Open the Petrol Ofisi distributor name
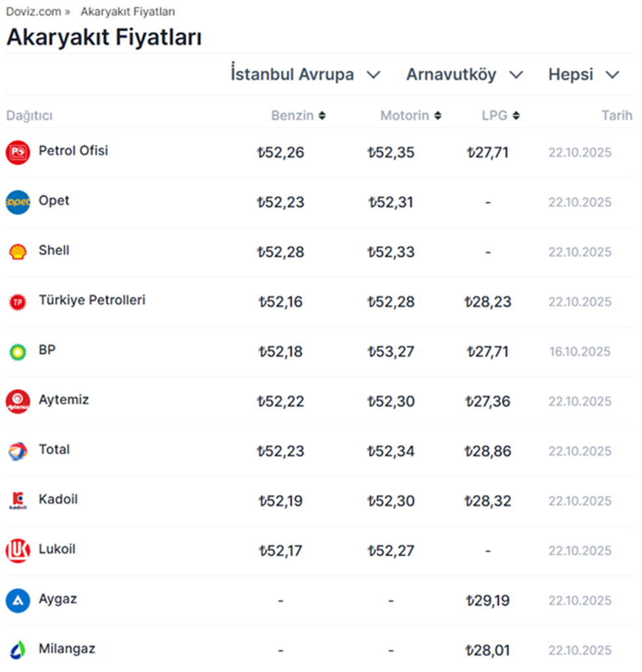Image resolution: width=642 pixels, height=672 pixels. click(73, 151)
